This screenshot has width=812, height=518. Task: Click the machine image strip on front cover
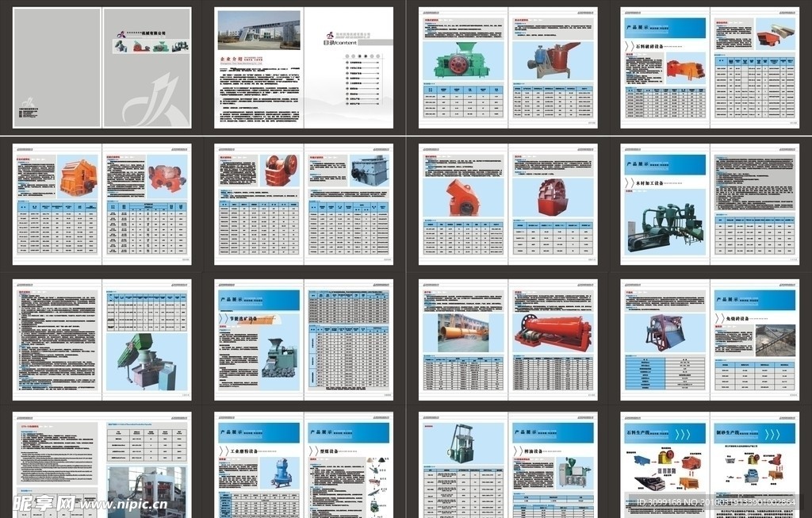tap(151, 46)
